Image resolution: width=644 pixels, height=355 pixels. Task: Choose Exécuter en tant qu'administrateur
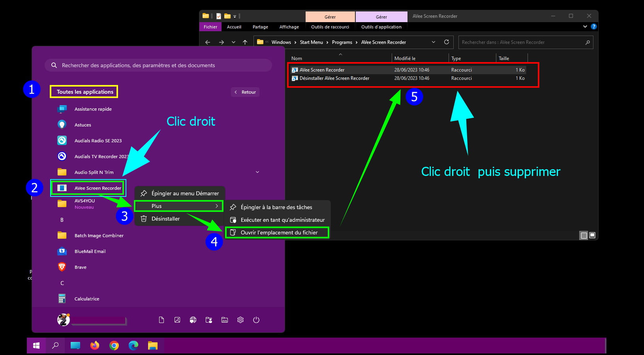pyautogui.click(x=277, y=220)
